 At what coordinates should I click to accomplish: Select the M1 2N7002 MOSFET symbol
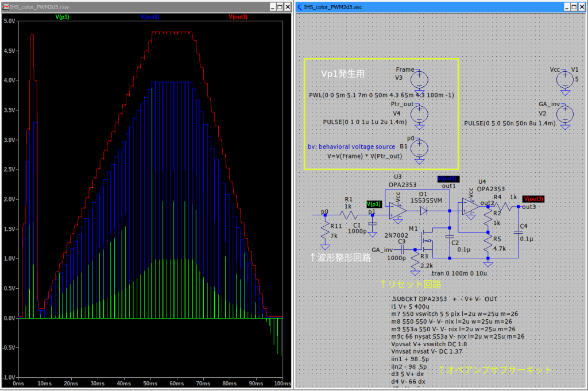click(x=427, y=240)
